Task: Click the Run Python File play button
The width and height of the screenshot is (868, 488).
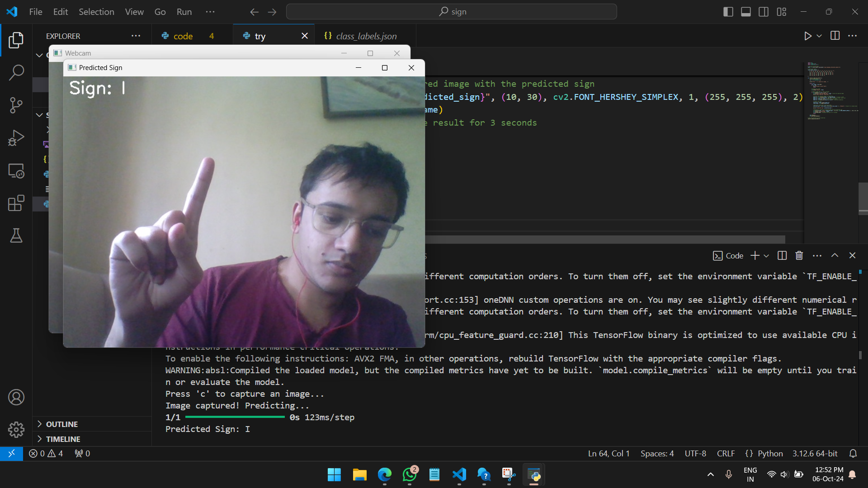Action: [x=807, y=36]
